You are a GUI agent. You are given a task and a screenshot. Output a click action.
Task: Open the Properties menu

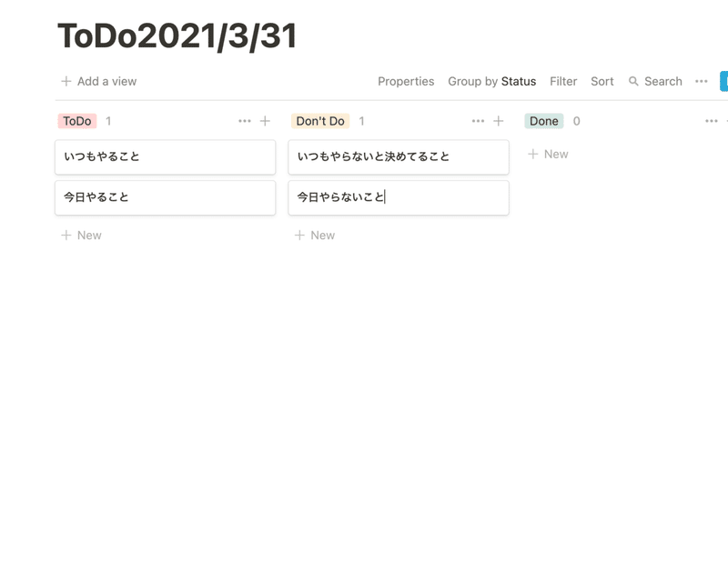click(x=406, y=81)
